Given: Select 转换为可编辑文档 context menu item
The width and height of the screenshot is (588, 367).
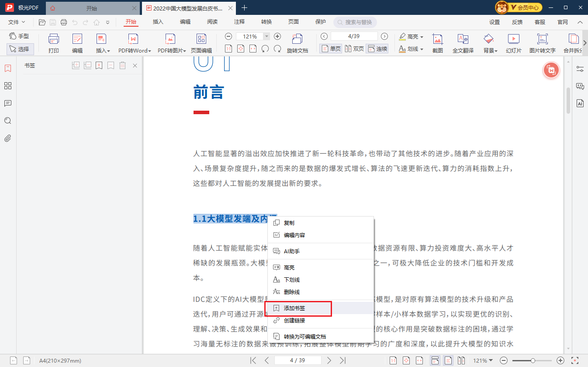Looking at the screenshot, I should coord(321,337).
